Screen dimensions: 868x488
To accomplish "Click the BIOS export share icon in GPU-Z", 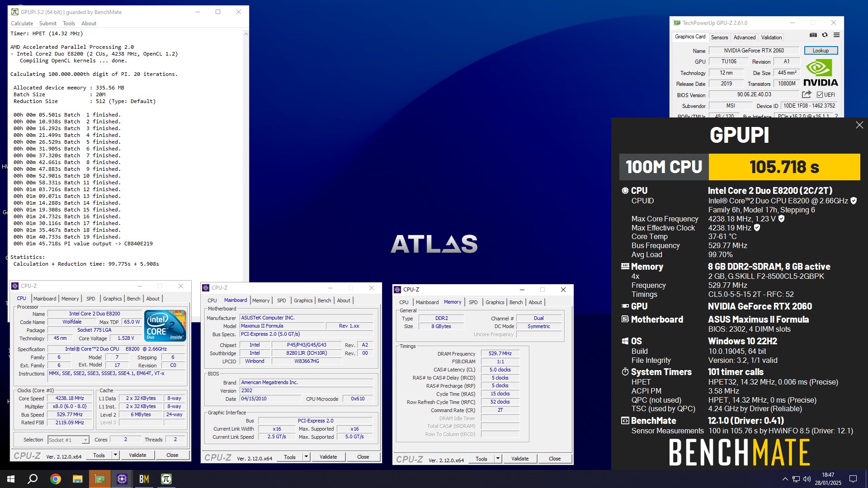I will tap(807, 94).
